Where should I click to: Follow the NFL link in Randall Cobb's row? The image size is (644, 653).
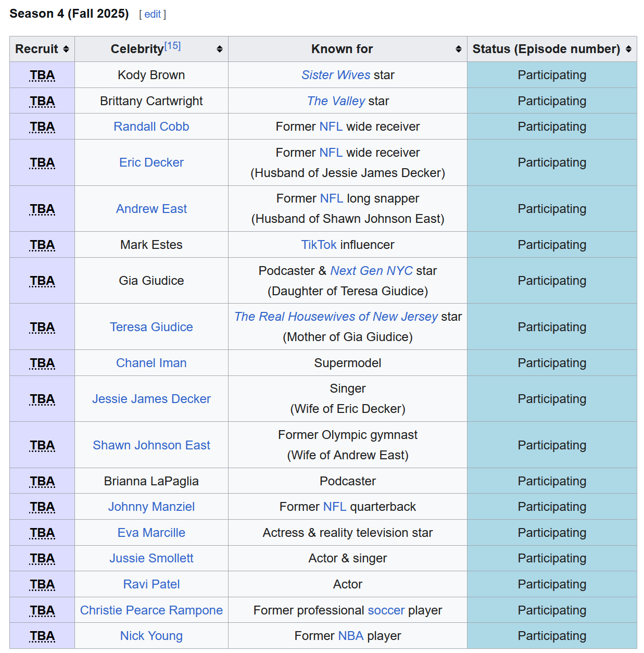click(x=331, y=127)
